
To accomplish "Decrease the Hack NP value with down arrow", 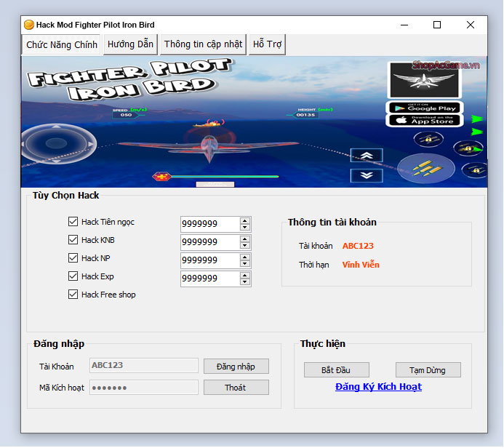I will click(245, 264).
